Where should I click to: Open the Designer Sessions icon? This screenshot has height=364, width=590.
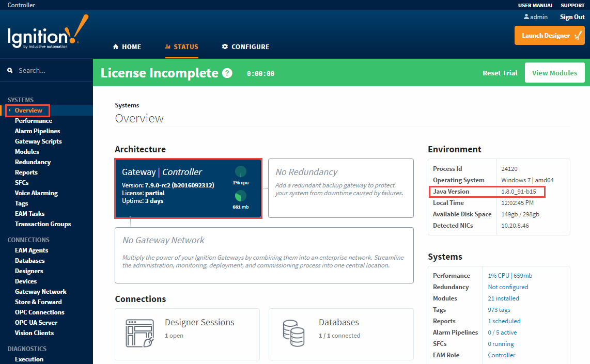[140, 333]
